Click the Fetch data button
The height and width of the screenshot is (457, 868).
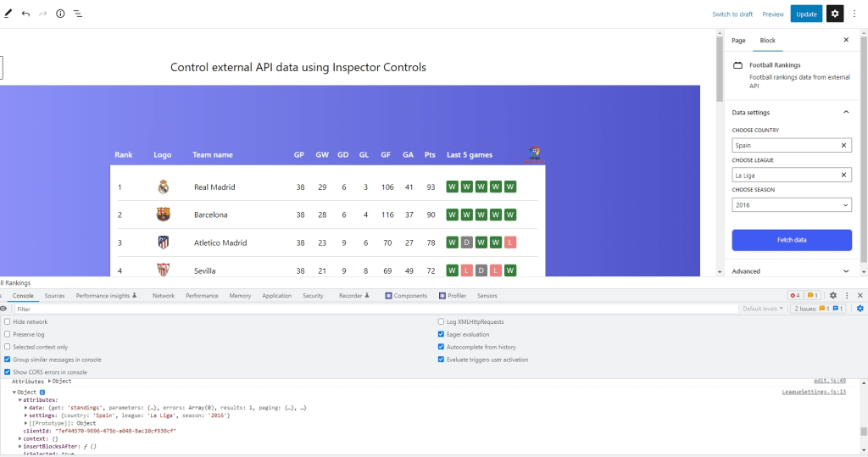coord(792,240)
